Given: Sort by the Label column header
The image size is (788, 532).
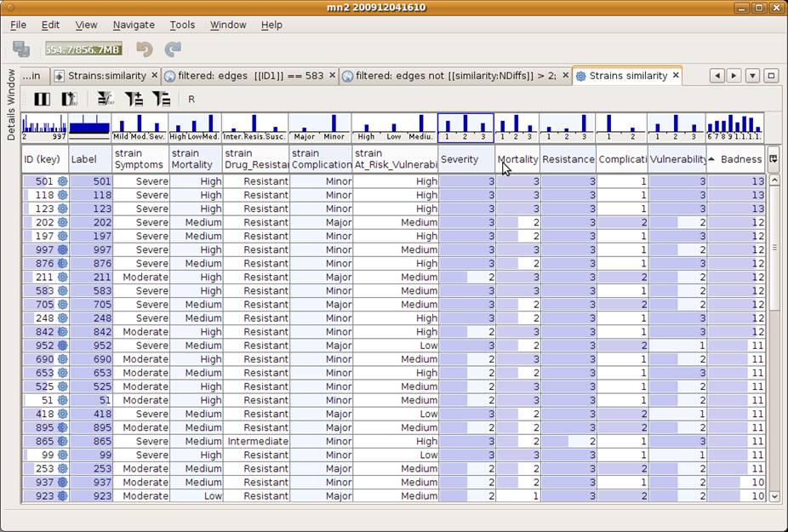Looking at the screenshot, I should [x=90, y=159].
